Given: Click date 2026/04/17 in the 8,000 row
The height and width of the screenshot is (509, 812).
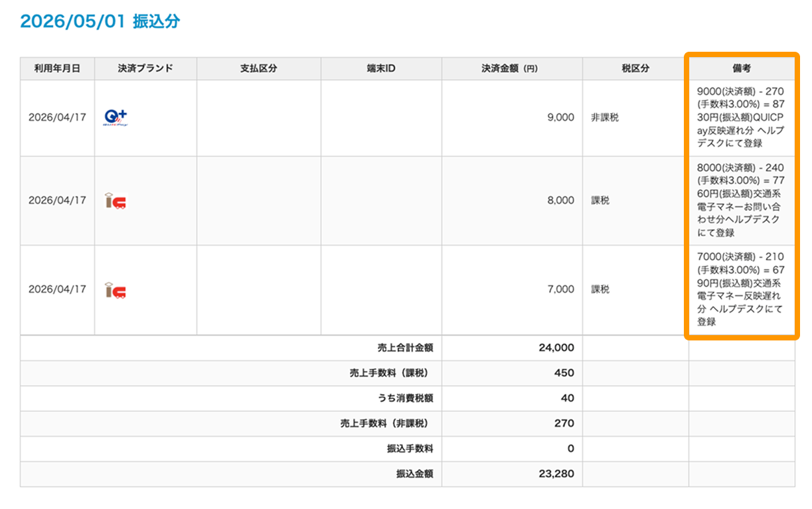Looking at the screenshot, I should click(57, 200).
